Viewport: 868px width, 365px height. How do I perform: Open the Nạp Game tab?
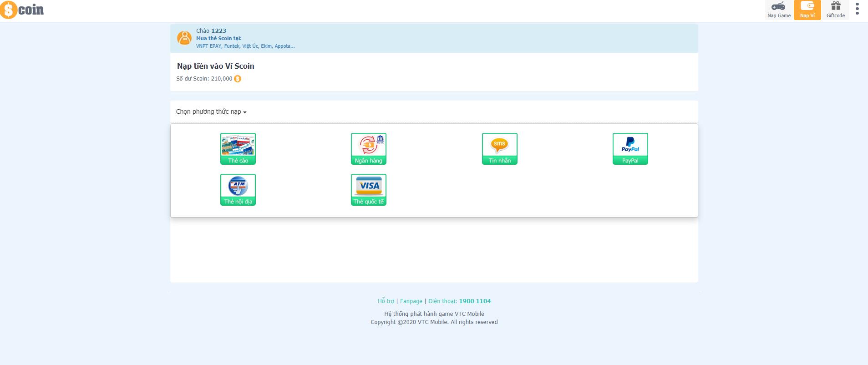pyautogui.click(x=779, y=10)
